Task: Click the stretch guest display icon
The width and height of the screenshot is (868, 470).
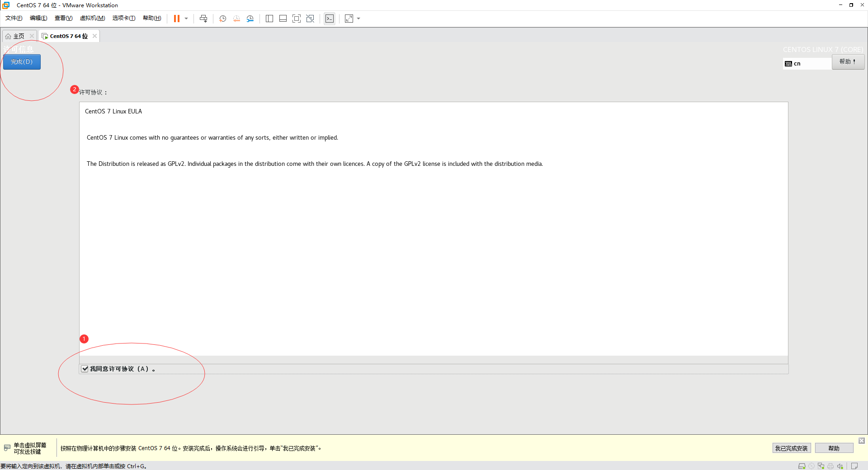Action: click(349, 19)
